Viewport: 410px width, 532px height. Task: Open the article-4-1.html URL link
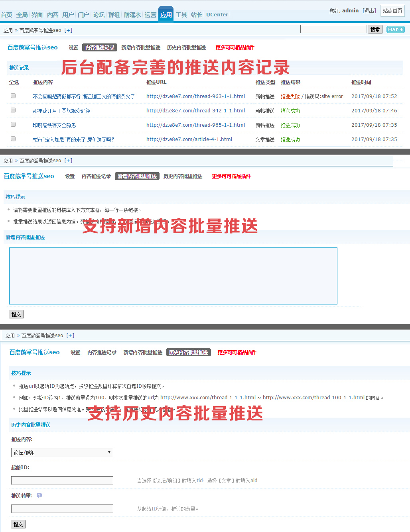(189, 139)
